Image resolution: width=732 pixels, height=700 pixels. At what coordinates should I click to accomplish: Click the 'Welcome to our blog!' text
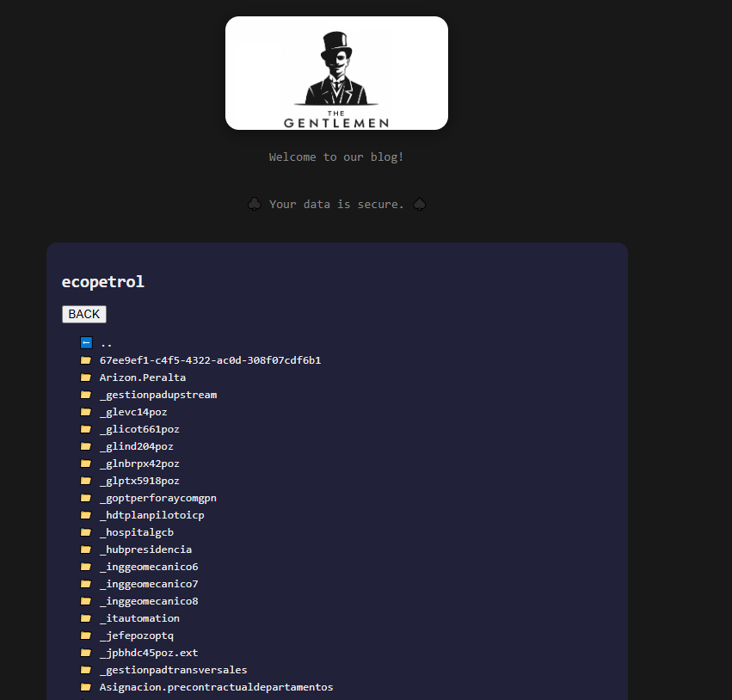pos(336,157)
